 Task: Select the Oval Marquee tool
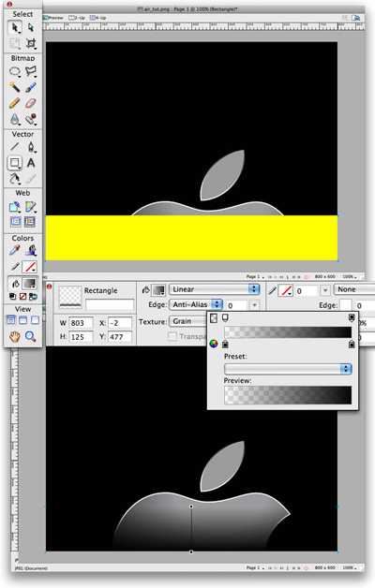coord(15,71)
